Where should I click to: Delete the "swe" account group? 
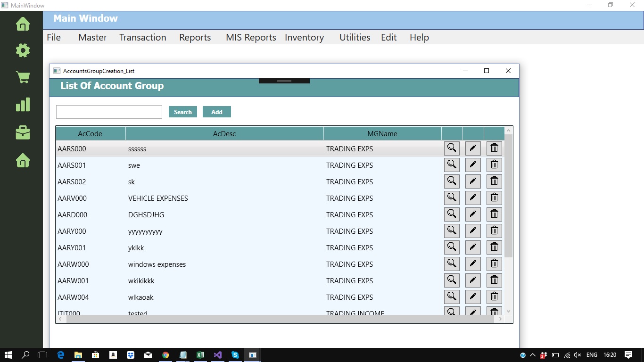[494, 165]
